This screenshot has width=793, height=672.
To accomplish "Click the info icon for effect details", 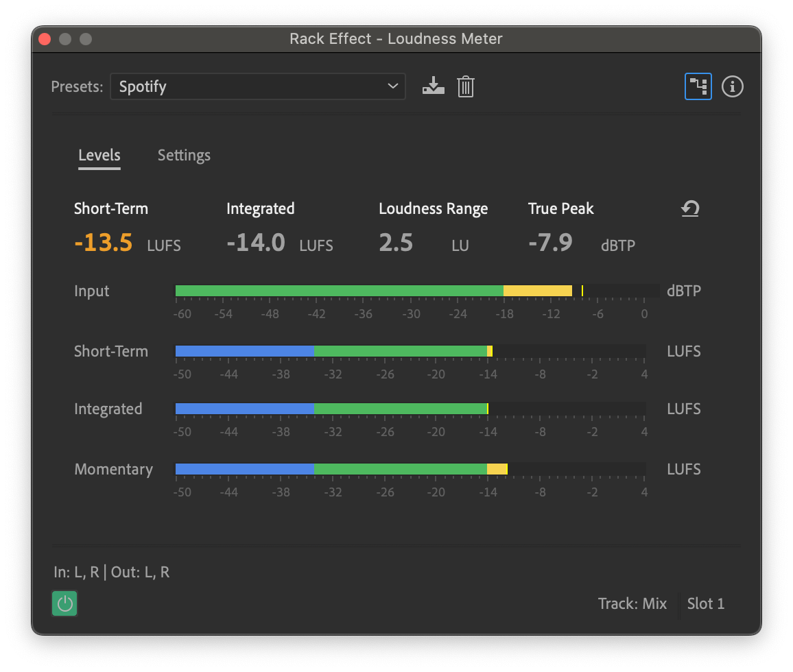I will pos(732,86).
